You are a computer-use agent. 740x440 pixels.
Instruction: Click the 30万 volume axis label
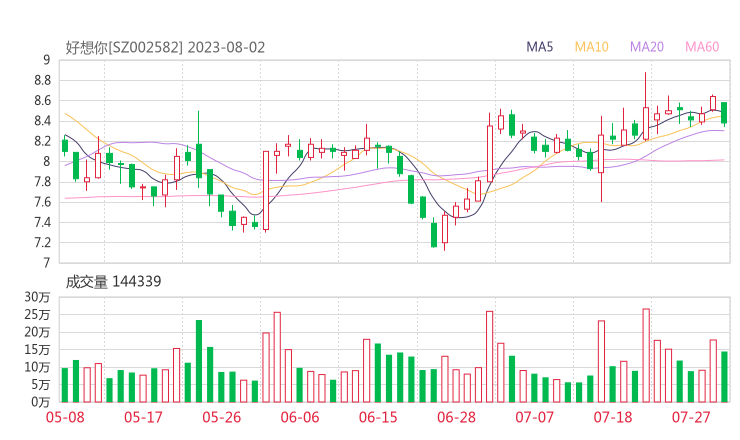pyautogui.click(x=37, y=297)
